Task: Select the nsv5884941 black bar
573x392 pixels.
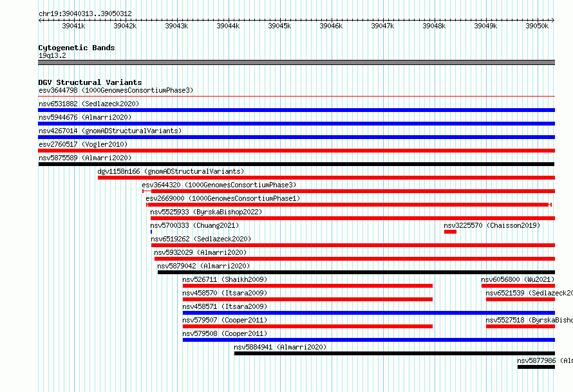Action: tap(395, 353)
